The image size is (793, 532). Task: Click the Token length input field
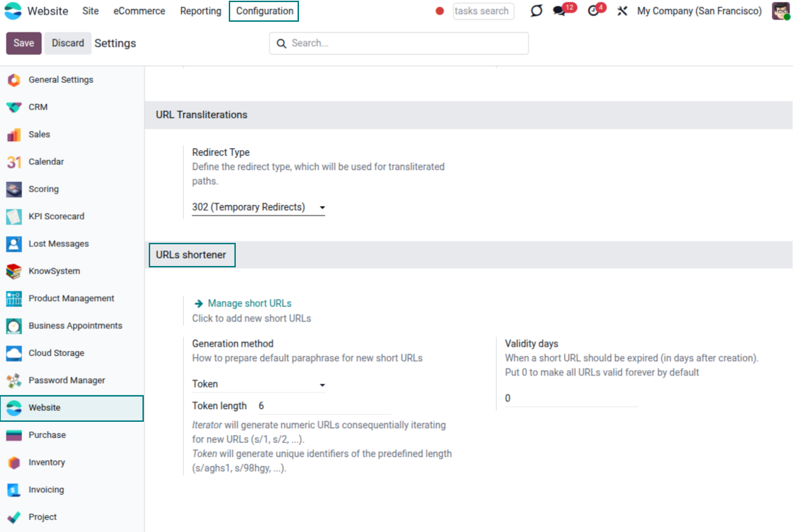[323, 406]
